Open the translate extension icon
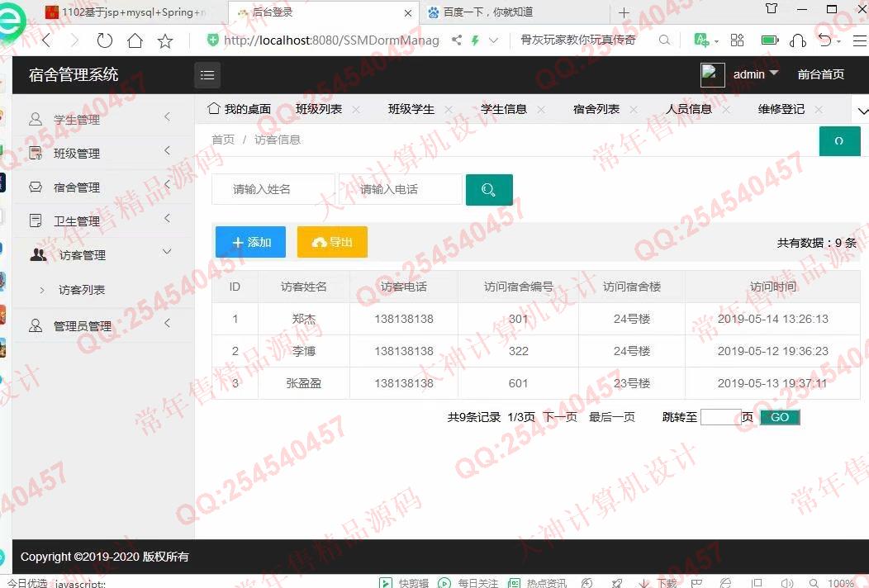The width and height of the screenshot is (869, 588). (701, 40)
